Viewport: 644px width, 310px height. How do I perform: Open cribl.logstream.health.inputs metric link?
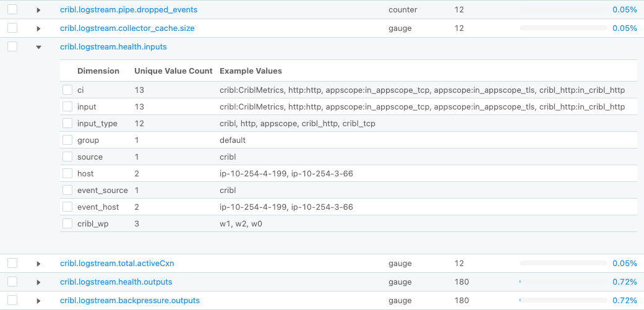[113, 47]
